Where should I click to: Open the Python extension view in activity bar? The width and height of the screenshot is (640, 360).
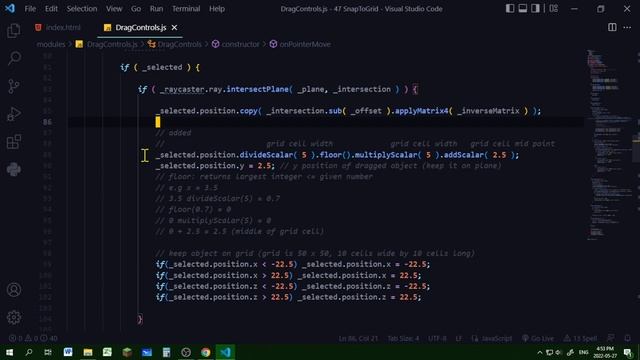pos(14,169)
